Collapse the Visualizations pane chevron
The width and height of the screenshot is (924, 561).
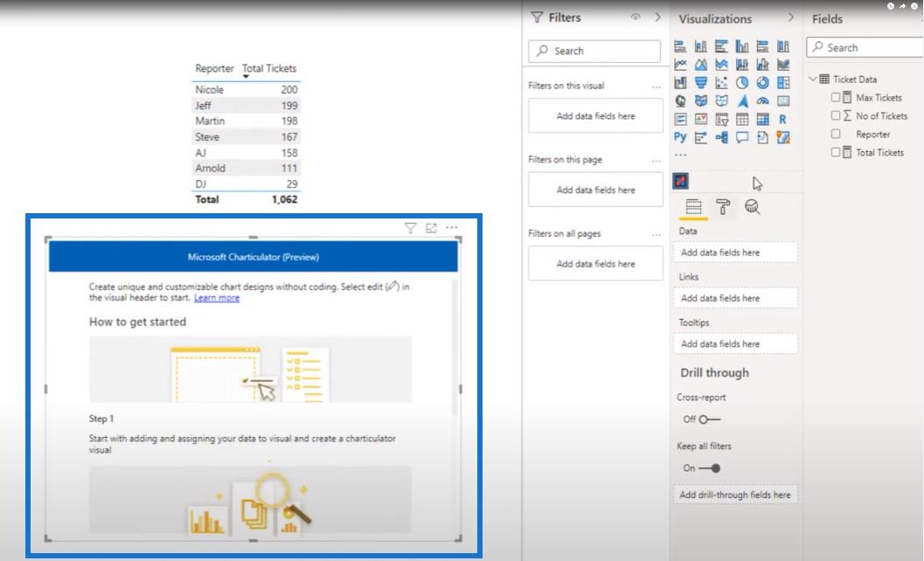point(791,17)
